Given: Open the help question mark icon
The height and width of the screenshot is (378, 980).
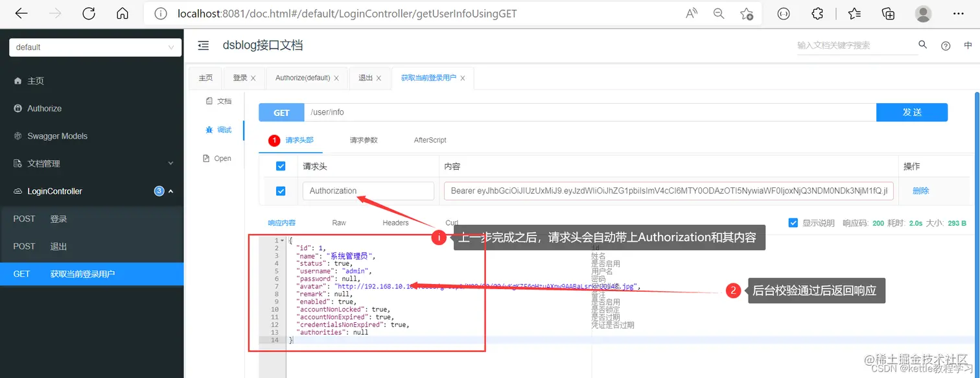Looking at the screenshot, I should (x=946, y=45).
